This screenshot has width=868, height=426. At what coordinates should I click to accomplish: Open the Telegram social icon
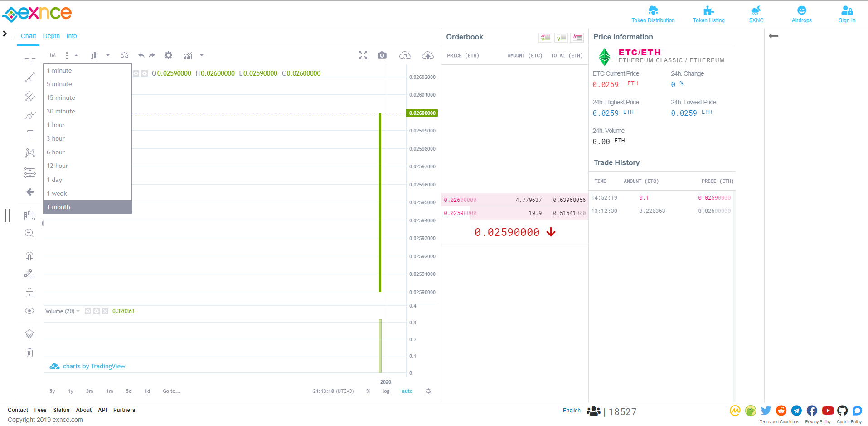click(796, 411)
